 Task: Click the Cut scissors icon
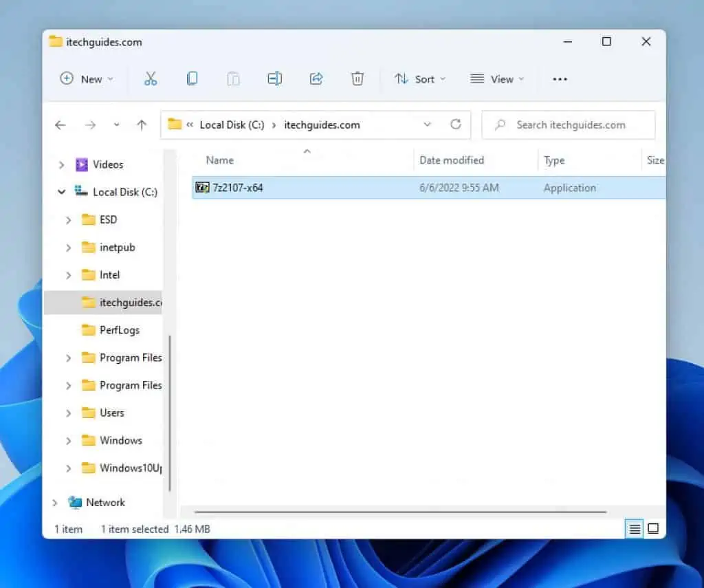151,79
